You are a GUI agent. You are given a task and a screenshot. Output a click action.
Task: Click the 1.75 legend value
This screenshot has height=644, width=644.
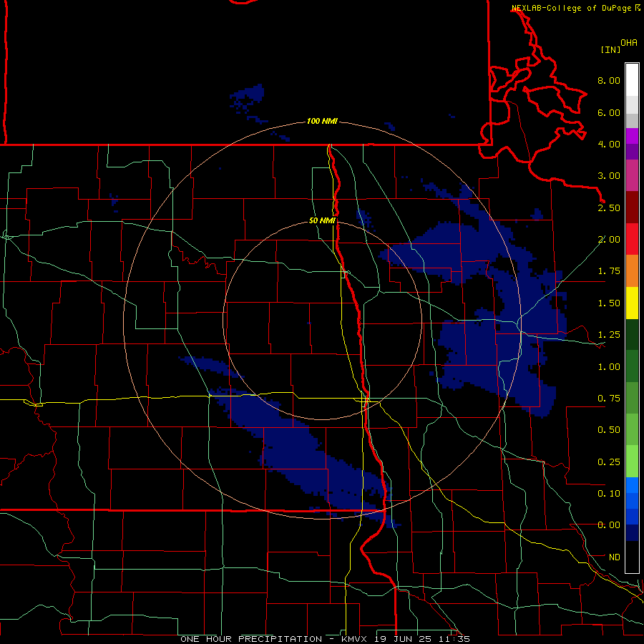(609, 271)
